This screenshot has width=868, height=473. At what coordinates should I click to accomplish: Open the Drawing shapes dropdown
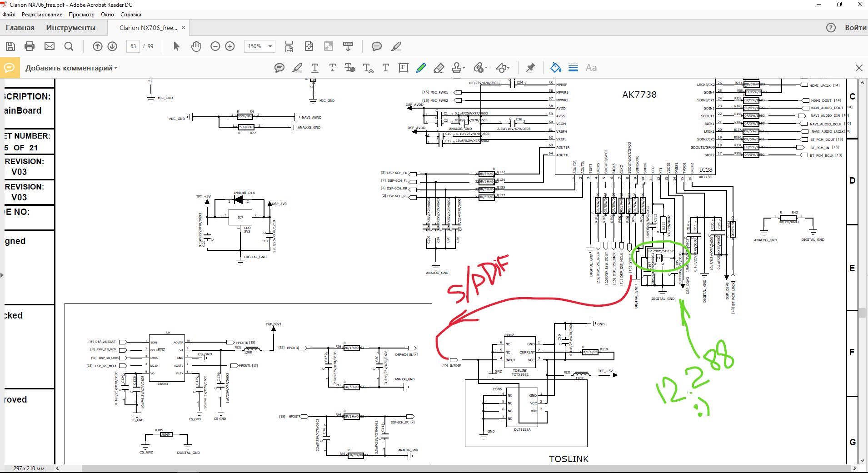point(502,68)
